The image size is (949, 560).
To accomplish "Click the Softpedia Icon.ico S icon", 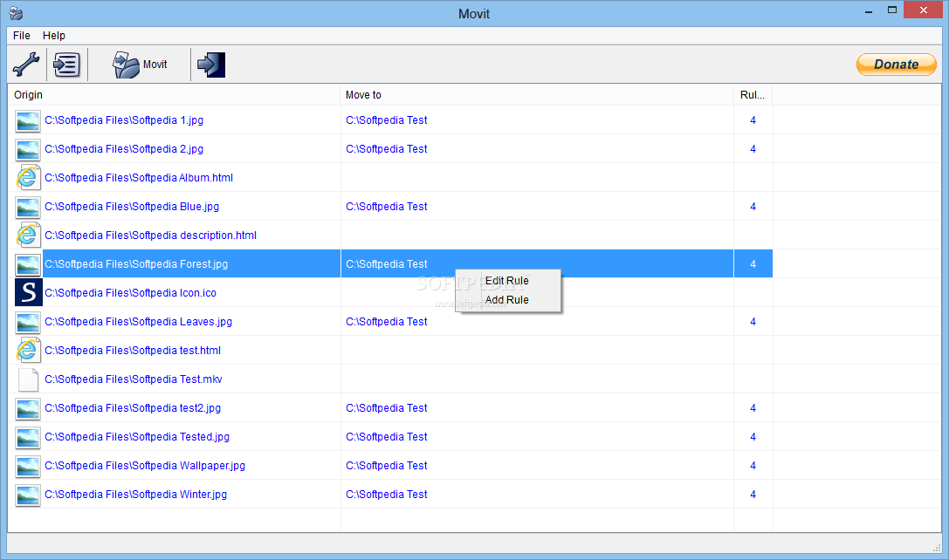I will [29, 293].
